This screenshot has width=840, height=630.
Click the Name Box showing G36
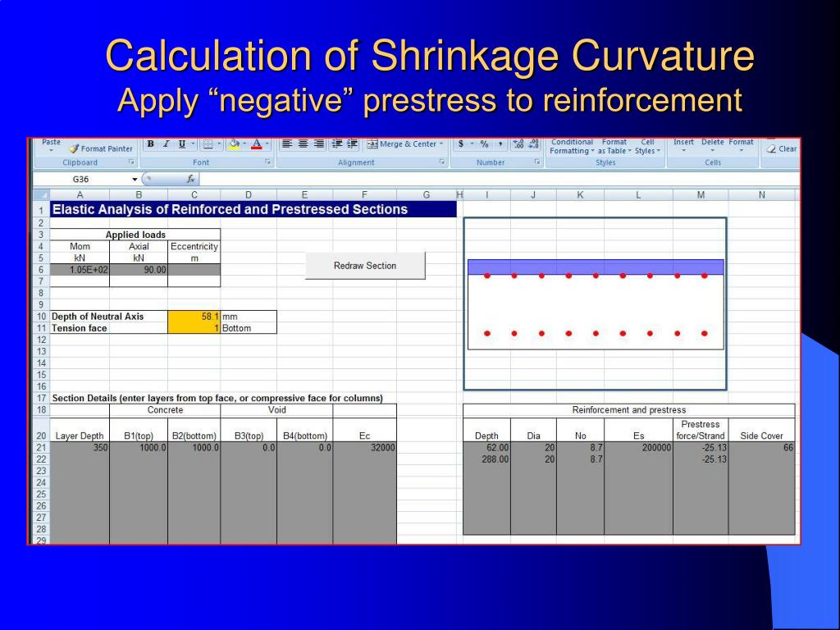[81, 180]
